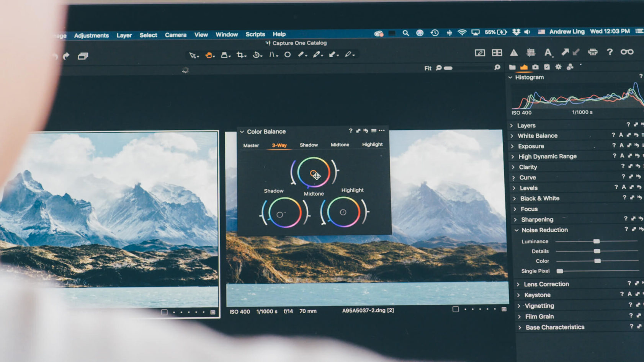Switch to the Shadow tab in Color Balance
The width and height of the screenshot is (644, 362).
coord(309,145)
